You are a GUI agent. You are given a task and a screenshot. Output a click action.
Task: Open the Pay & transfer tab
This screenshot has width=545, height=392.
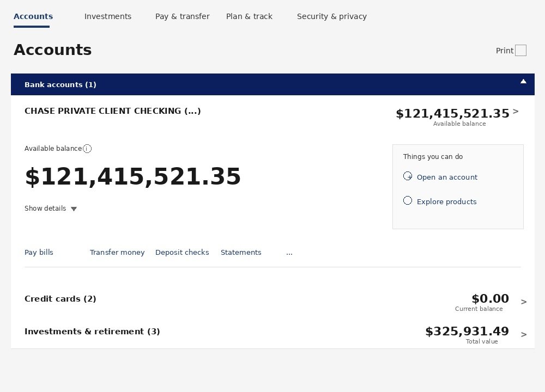click(x=182, y=17)
